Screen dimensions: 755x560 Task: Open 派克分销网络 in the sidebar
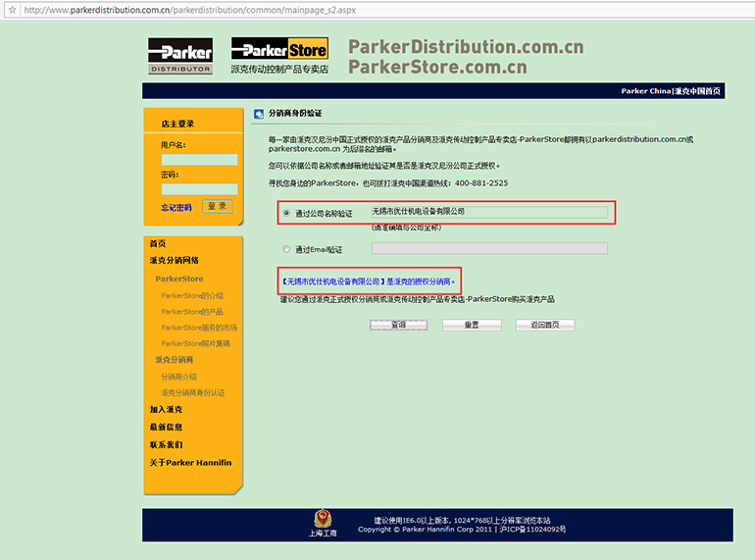pyautogui.click(x=175, y=261)
